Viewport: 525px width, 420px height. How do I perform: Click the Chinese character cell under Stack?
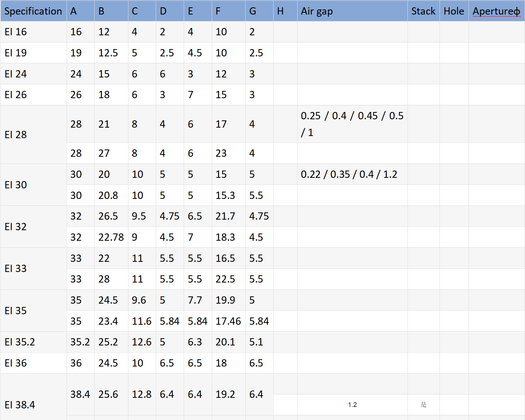423,405
